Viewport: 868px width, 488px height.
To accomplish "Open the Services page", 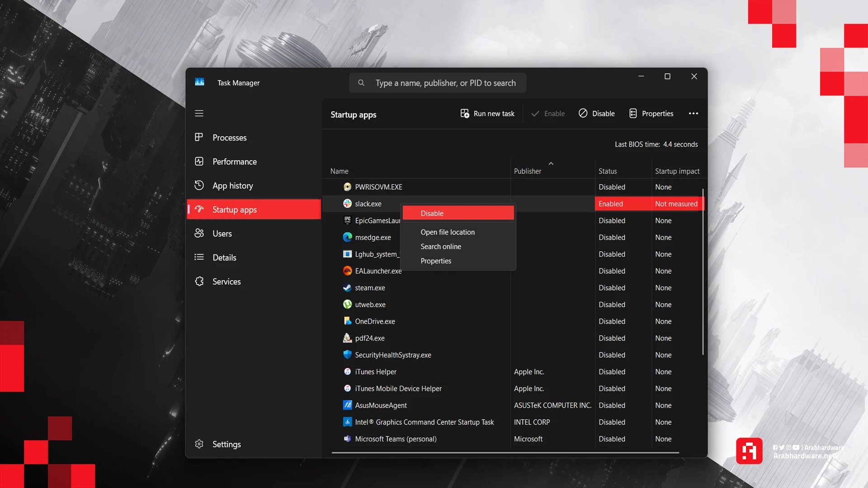I will (226, 282).
